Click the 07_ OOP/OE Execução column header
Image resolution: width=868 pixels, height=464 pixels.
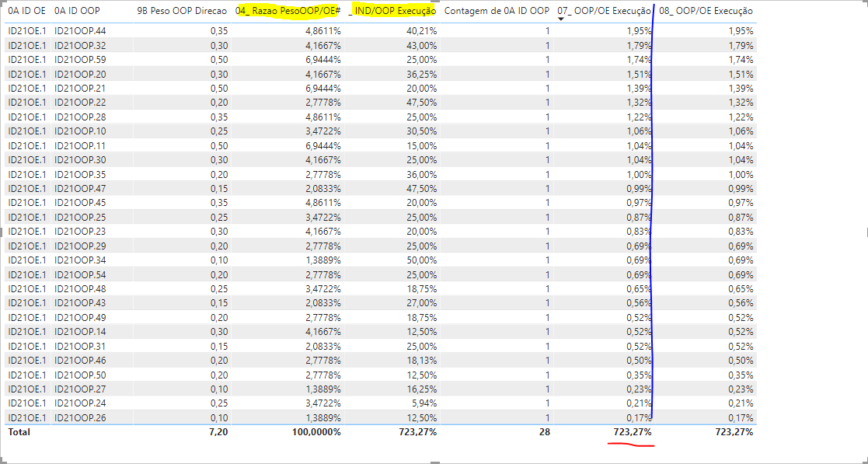coord(604,11)
